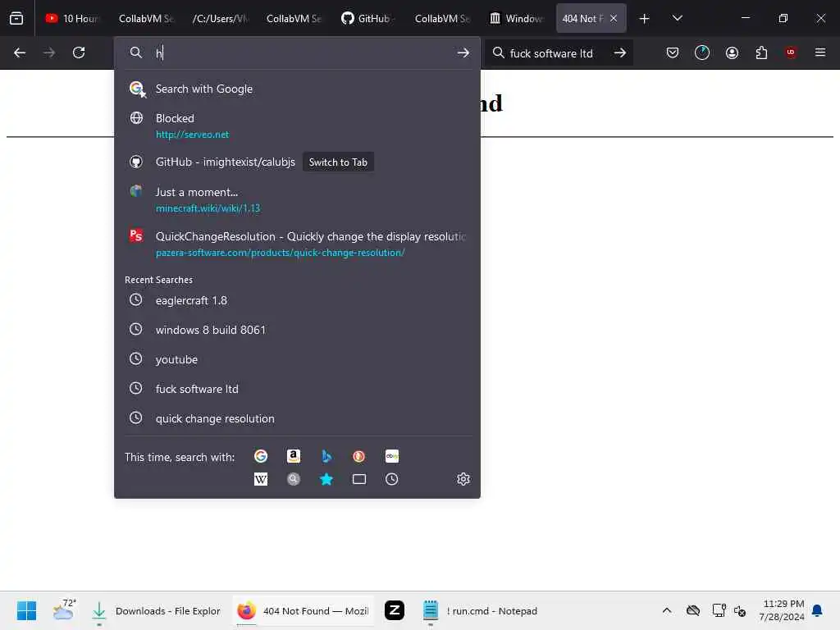Show hidden system tray icons
This screenshot has height=630, width=840.
(x=666, y=610)
